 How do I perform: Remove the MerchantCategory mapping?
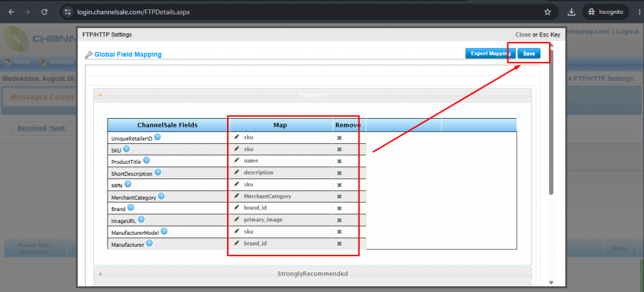point(339,197)
